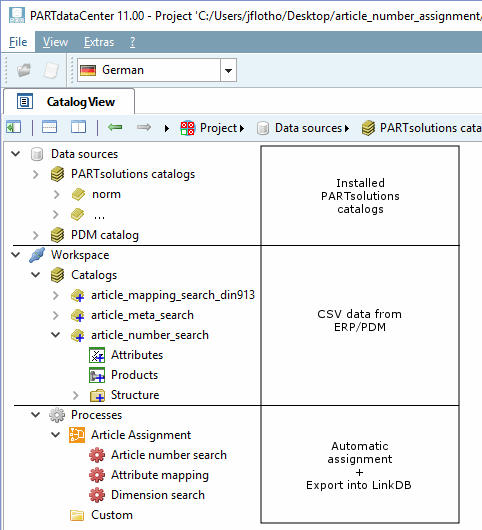The height and width of the screenshot is (530, 482).
Task: Collapse the article_number_search catalog node
Action: pyautogui.click(x=55, y=335)
